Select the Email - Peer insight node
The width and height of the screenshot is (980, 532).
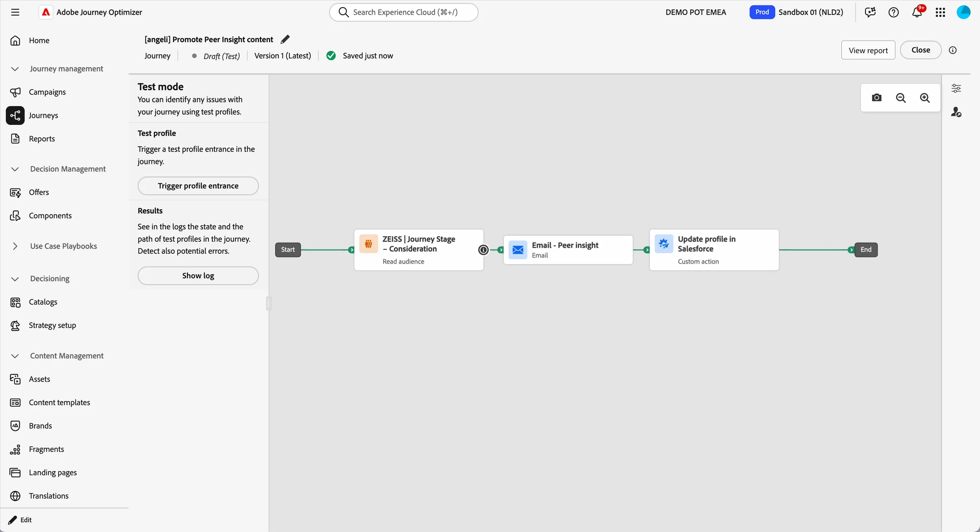[x=568, y=250]
